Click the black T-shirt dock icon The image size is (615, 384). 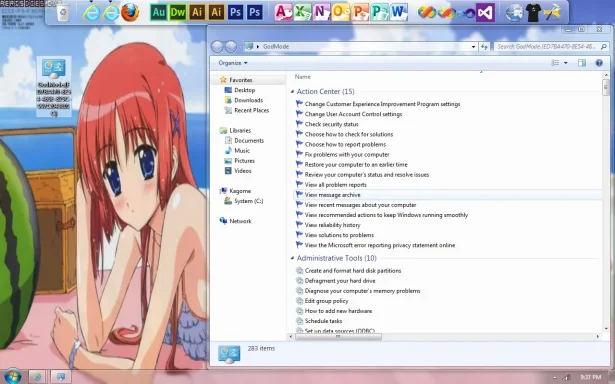[x=533, y=13]
